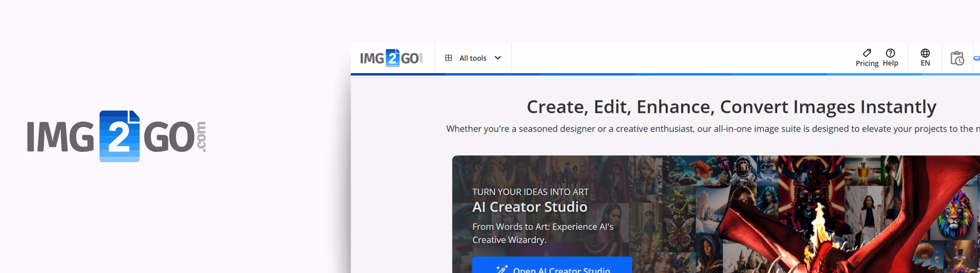The height and width of the screenshot is (273, 980).
Task: Click the magic wand icon on the Studio button
Action: click(502, 269)
